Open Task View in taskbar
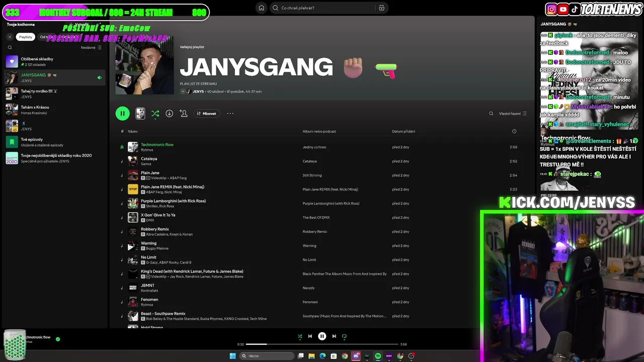 (301, 356)
